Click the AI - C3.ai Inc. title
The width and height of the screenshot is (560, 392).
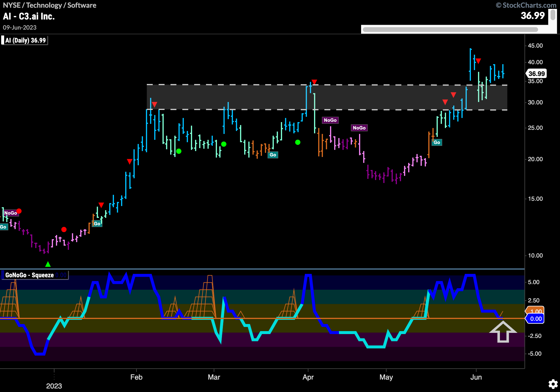tap(29, 16)
